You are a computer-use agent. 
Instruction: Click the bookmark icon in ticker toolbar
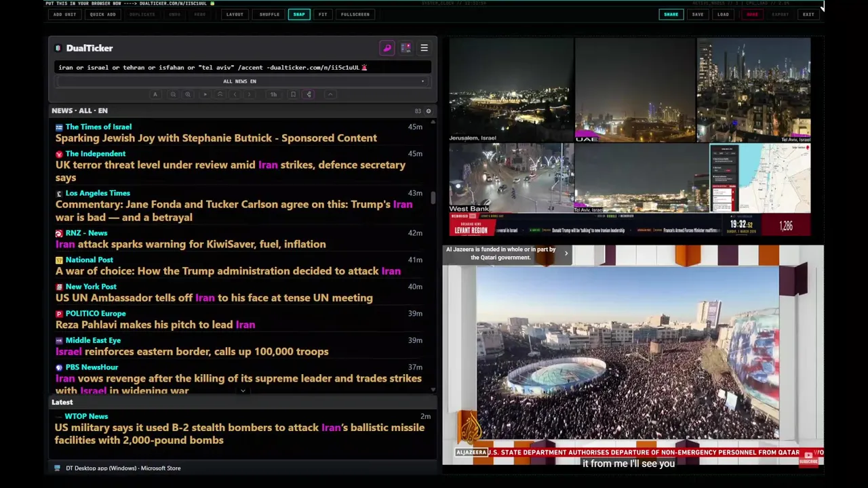point(293,95)
